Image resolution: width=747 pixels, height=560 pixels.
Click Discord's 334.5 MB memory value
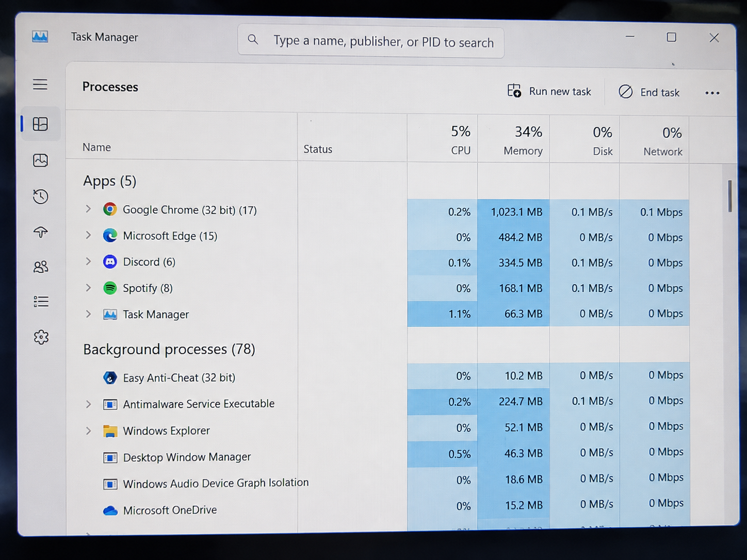(x=520, y=262)
